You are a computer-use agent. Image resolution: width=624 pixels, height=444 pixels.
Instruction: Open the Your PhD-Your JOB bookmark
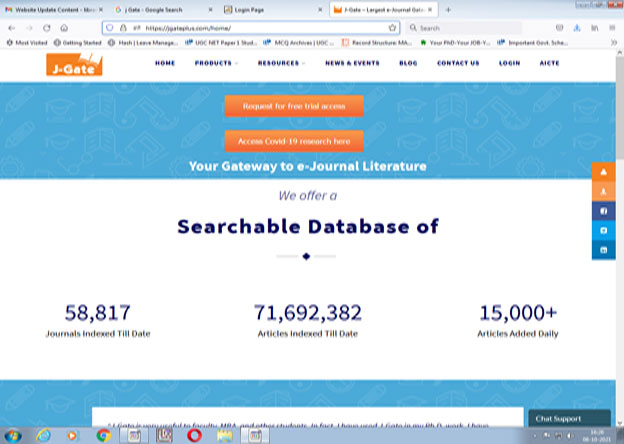click(x=455, y=43)
